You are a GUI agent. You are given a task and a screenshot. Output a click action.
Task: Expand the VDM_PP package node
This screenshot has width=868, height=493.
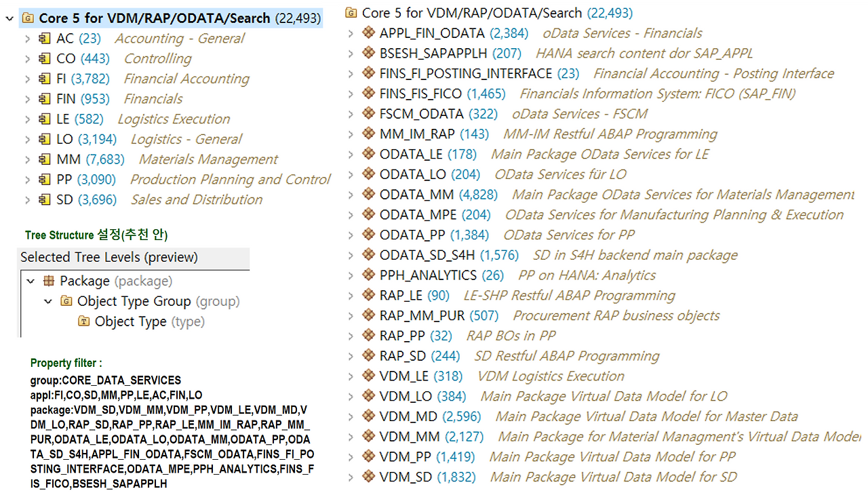[351, 456]
